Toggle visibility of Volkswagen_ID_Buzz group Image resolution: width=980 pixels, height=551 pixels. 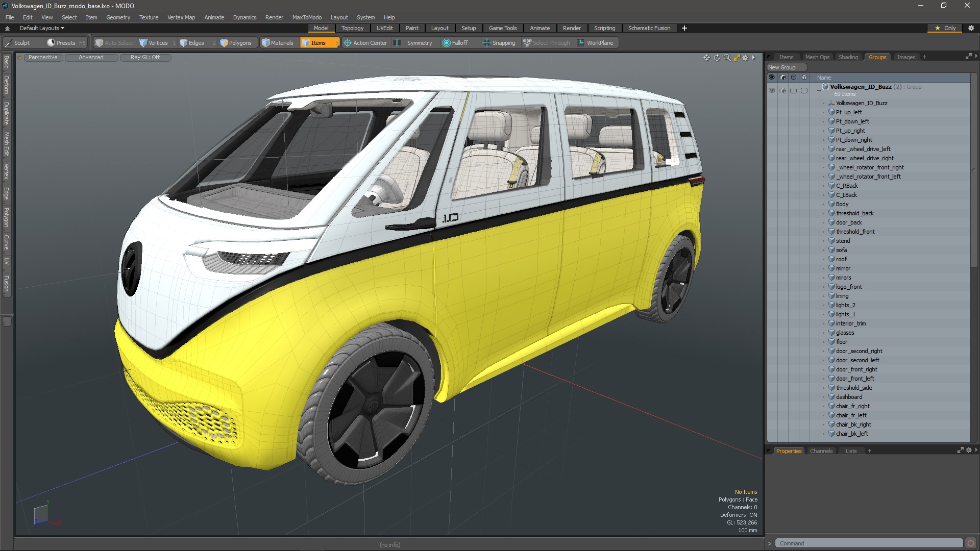tap(772, 90)
